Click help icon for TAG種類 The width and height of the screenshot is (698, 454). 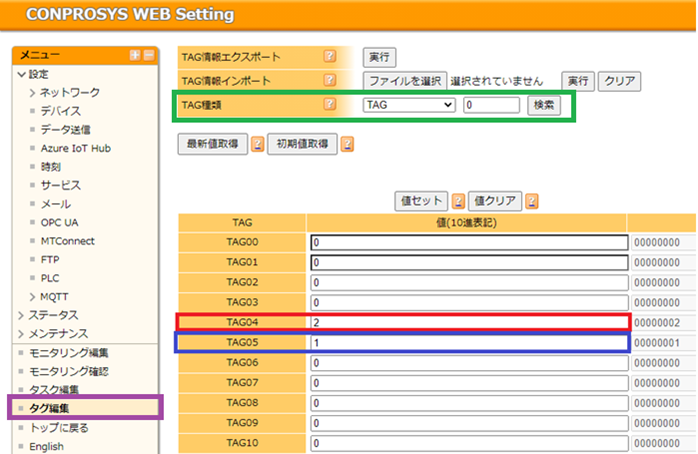point(329,105)
